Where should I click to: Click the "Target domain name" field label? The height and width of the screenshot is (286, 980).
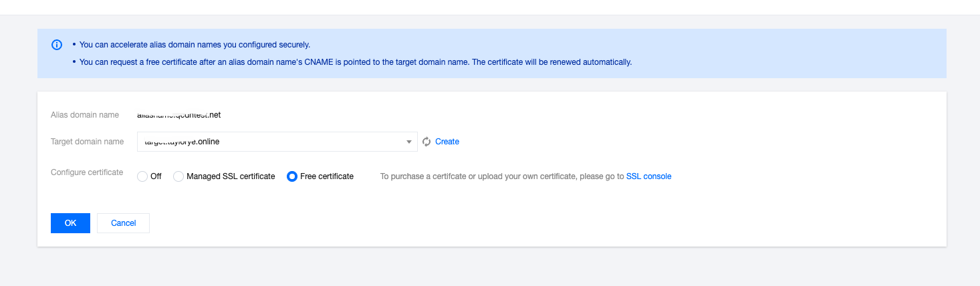87,142
